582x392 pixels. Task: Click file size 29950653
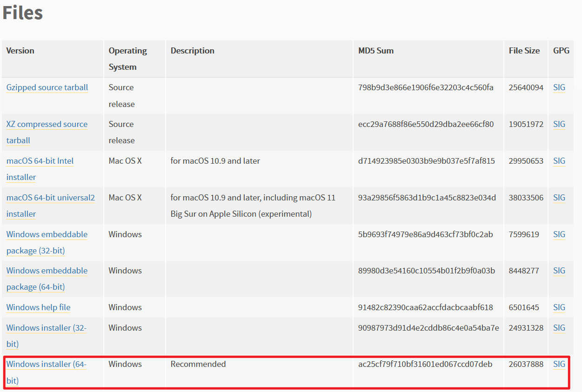pyautogui.click(x=526, y=161)
